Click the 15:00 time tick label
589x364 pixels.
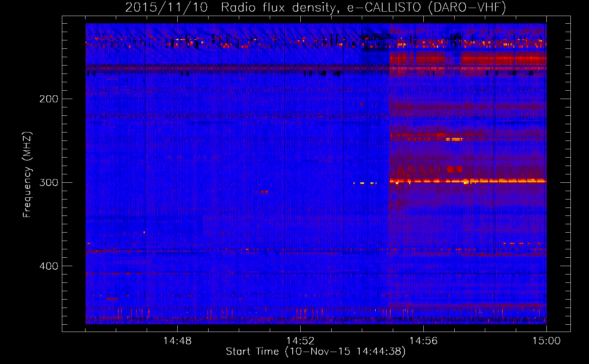pyautogui.click(x=546, y=341)
